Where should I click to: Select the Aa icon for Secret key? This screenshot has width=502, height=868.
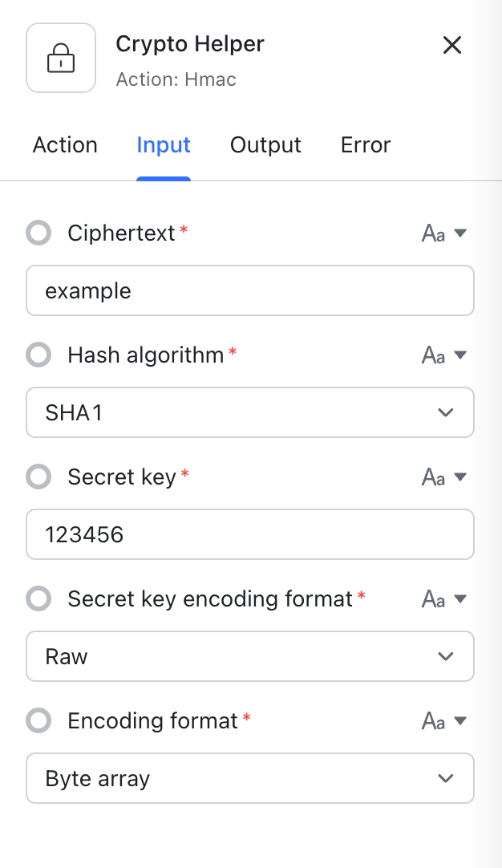tap(434, 477)
